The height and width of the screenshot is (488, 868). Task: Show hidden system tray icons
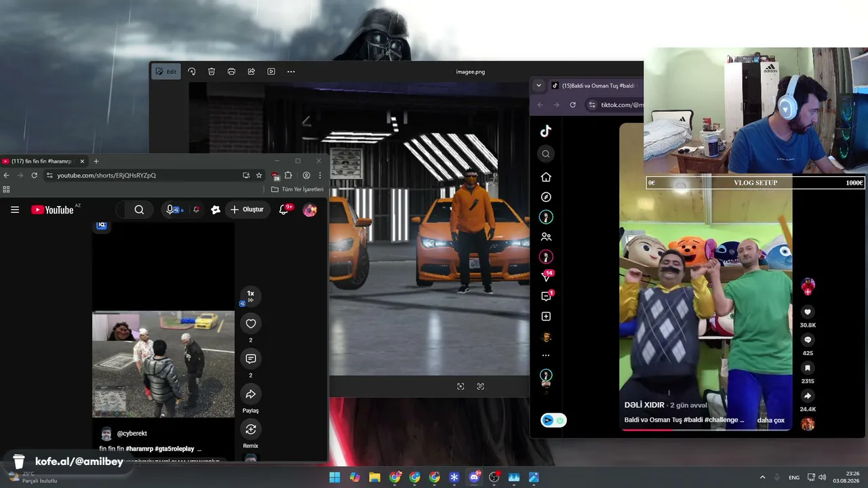[x=762, y=477]
